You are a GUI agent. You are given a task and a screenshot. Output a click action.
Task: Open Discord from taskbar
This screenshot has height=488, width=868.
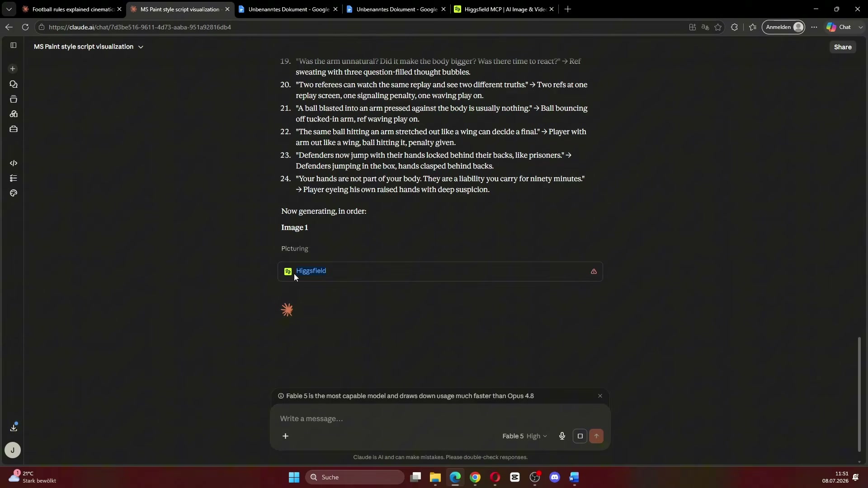[x=555, y=477]
